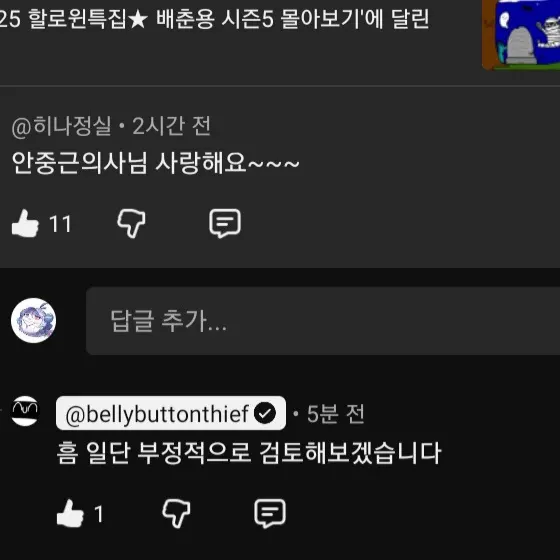Click the 2시간 전 timestamp
Viewport: 560px width, 560px height.
[x=172, y=126]
